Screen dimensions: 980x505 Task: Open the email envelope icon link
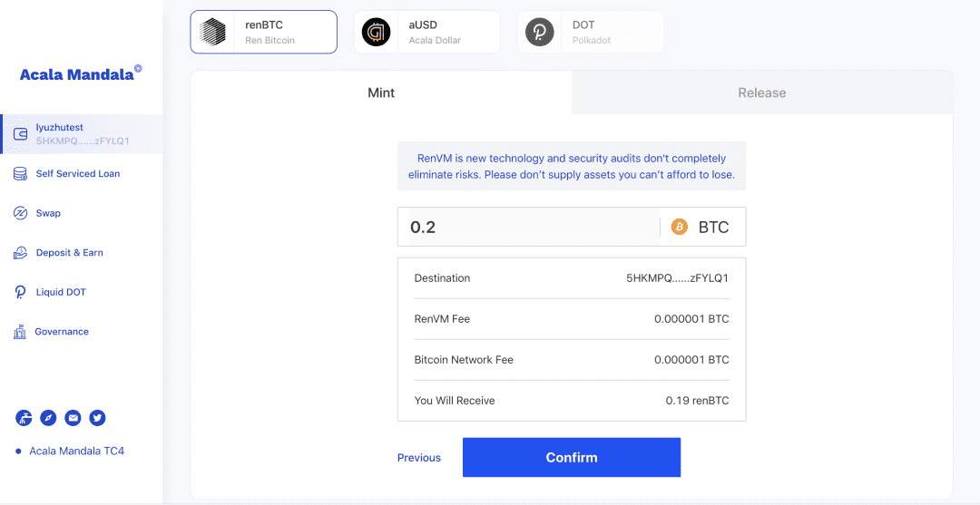(x=73, y=418)
